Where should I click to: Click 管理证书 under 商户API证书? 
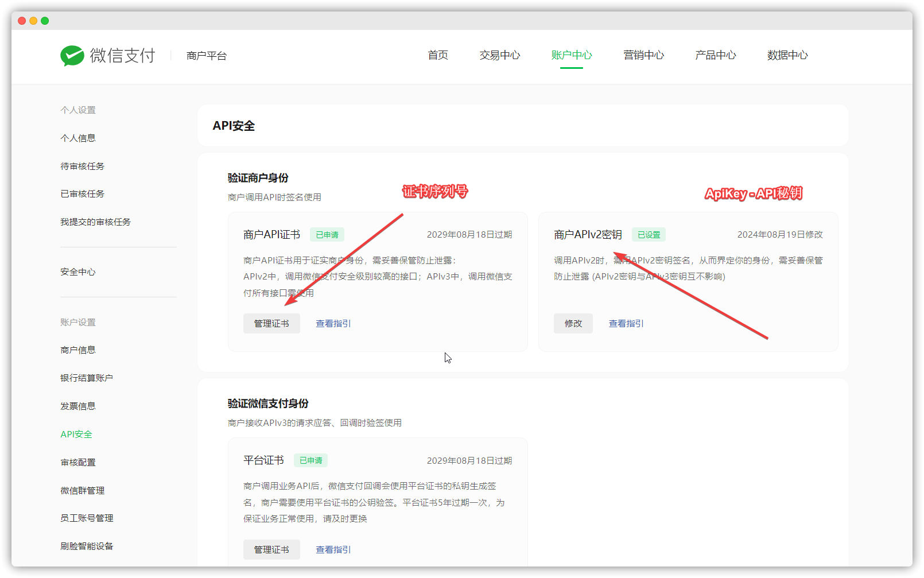[271, 324]
